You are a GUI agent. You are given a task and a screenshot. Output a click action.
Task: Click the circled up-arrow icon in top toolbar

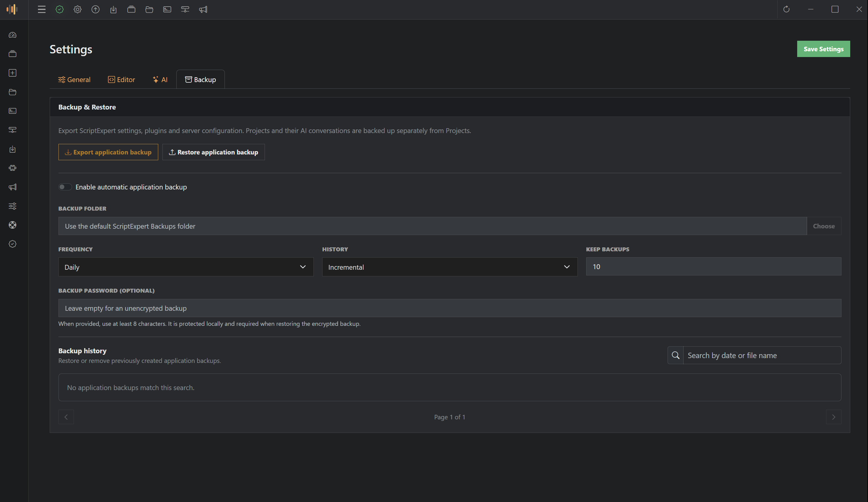(x=96, y=9)
